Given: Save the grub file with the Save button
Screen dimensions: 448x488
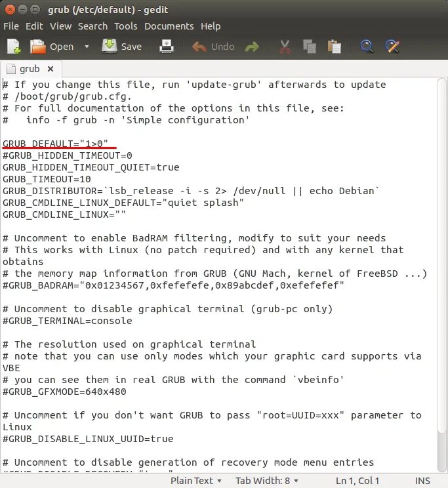Looking at the screenshot, I should coord(122,47).
